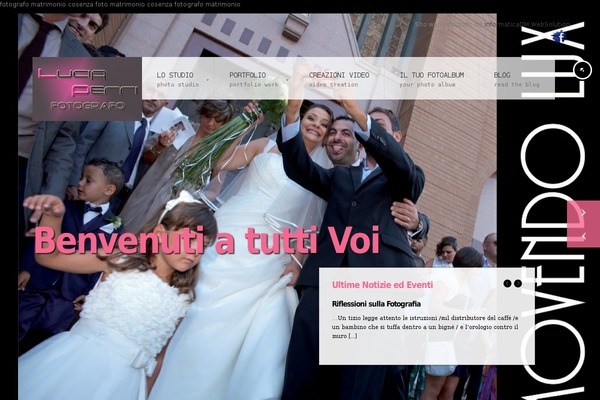Click the Benvenuti a tutti Voi headline
This screenshot has width=600, height=400.
[x=207, y=240]
